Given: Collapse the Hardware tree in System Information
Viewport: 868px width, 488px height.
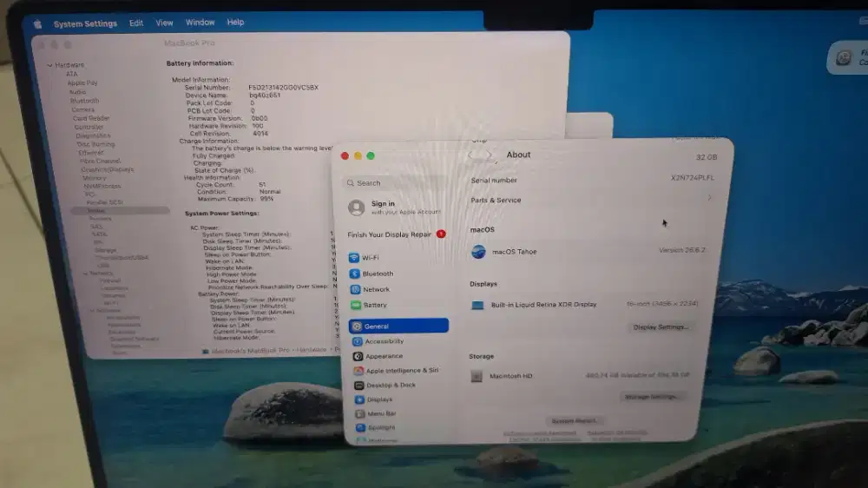Looking at the screenshot, I should [x=49, y=65].
